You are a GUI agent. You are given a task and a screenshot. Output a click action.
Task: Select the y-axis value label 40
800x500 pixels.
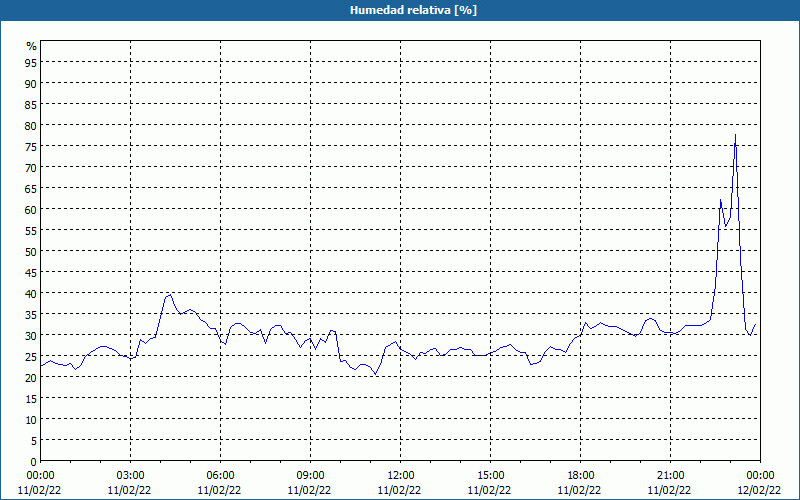click(31, 293)
